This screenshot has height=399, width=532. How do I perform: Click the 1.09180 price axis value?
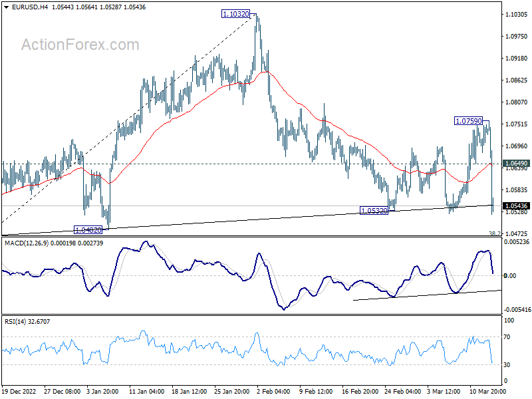point(517,59)
